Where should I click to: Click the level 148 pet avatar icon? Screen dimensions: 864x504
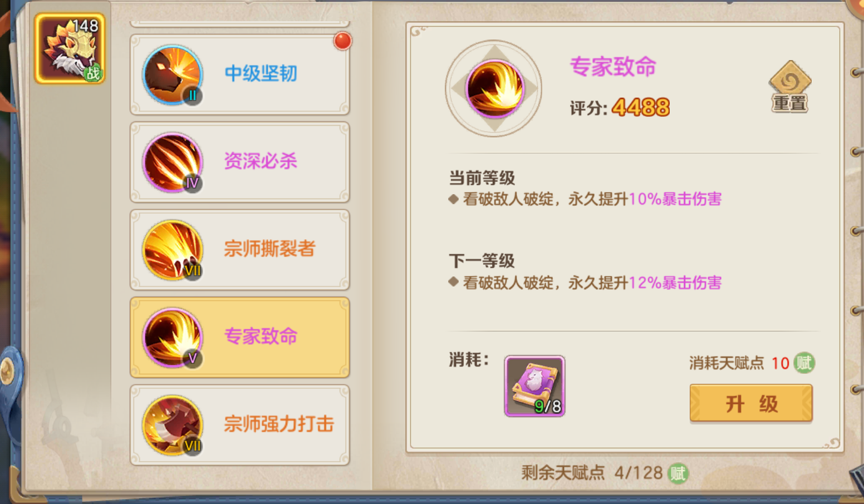[70, 49]
